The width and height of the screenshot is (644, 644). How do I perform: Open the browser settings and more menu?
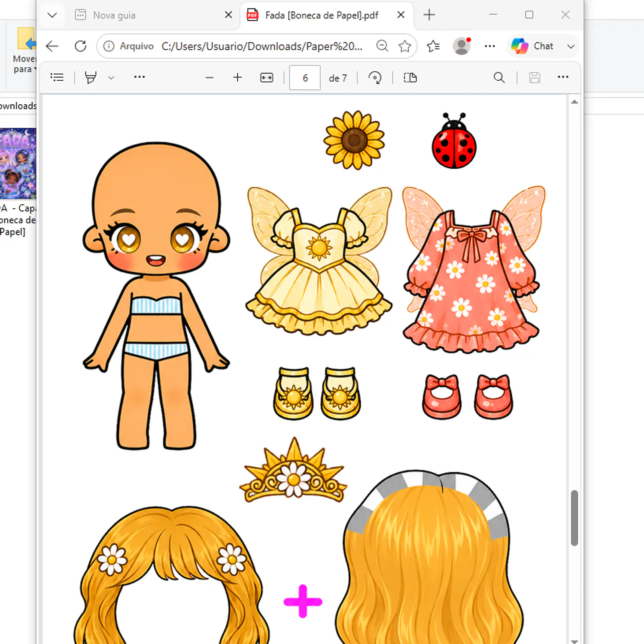[x=490, y=46]
